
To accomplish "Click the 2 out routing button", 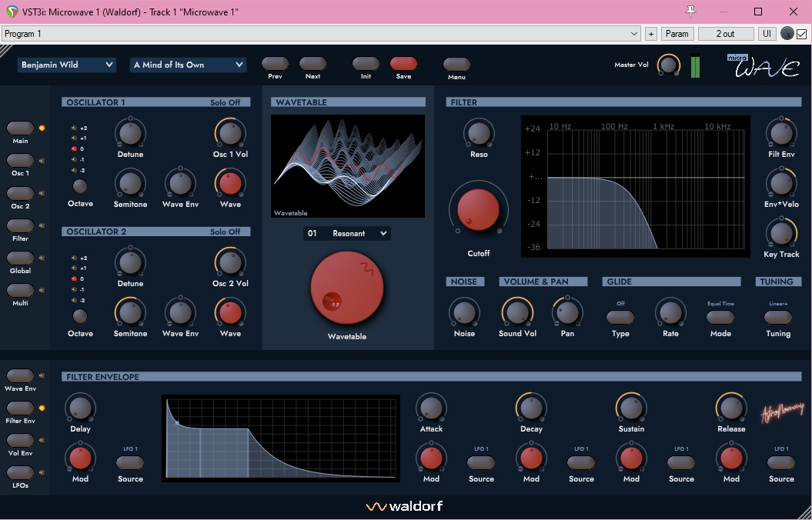I will pos(726,34).
